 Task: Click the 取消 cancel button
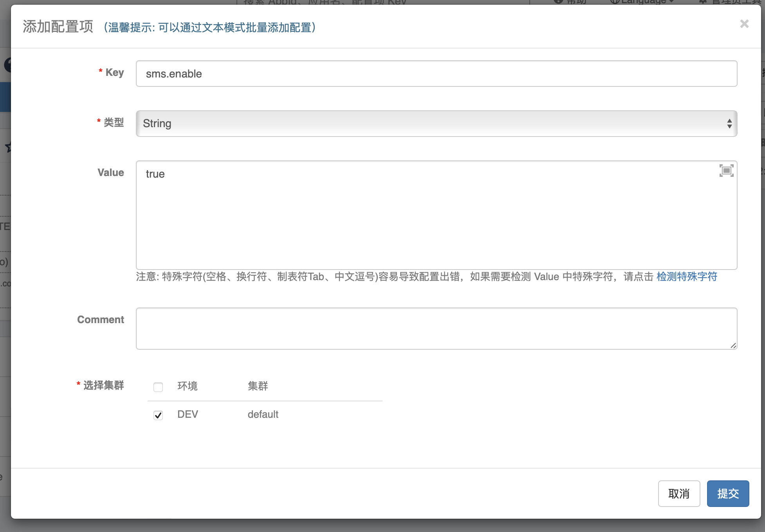pyautogui.click(x=679, y=494)
